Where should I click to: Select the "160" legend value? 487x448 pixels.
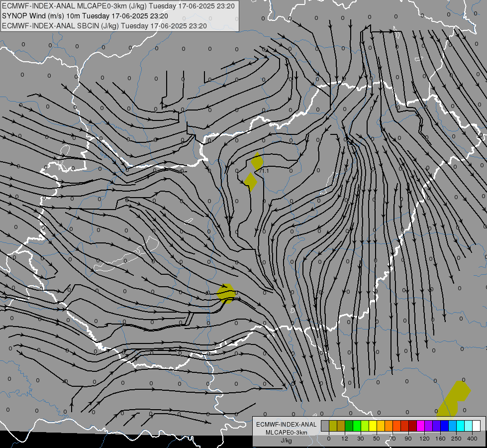coord(440,439)
